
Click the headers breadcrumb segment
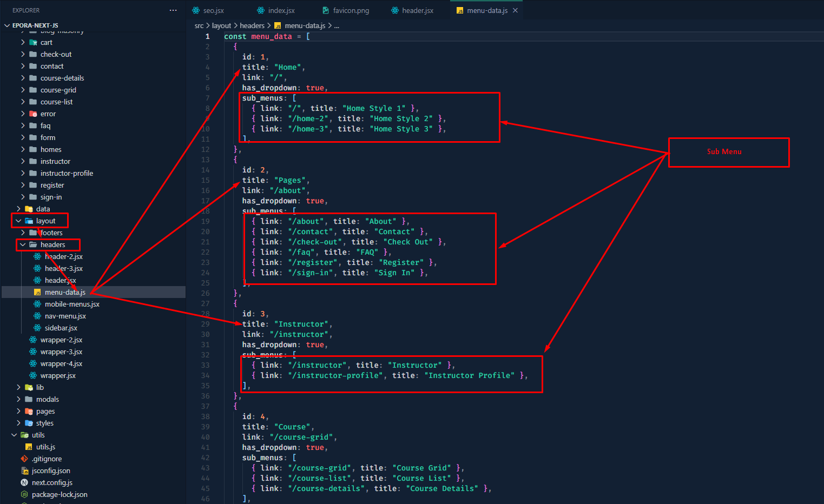(x=252, y=25)
